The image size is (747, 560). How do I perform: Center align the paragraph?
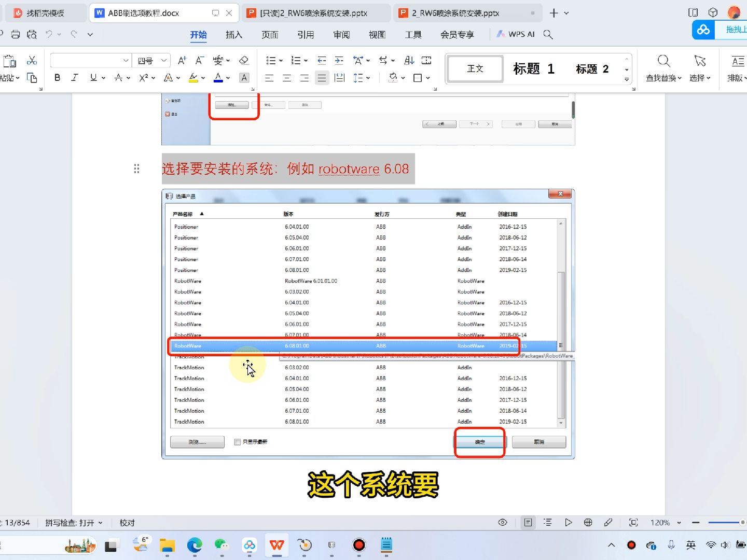[x=287, y=78]
